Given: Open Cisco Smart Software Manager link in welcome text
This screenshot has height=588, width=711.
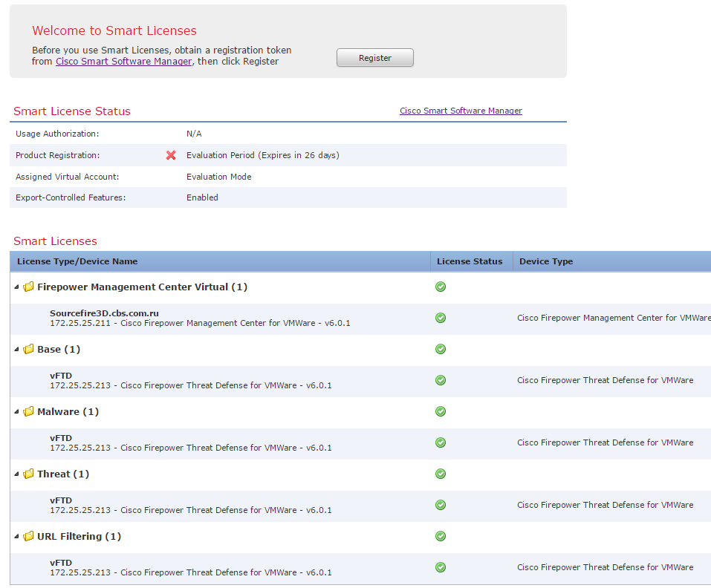Looking at the screenshot, I should pyautogui.click(x=123, y=61).
